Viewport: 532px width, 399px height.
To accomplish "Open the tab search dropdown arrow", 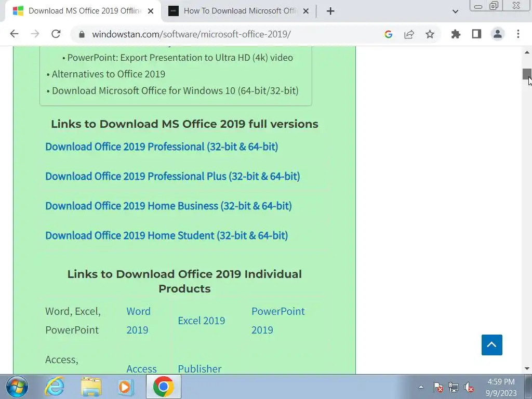I will (455, 11).
